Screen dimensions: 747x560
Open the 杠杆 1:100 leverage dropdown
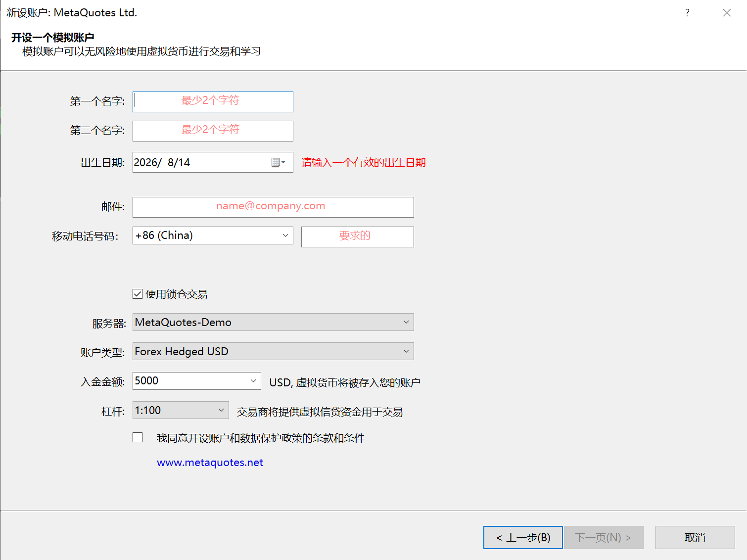[x=181, y=410]
